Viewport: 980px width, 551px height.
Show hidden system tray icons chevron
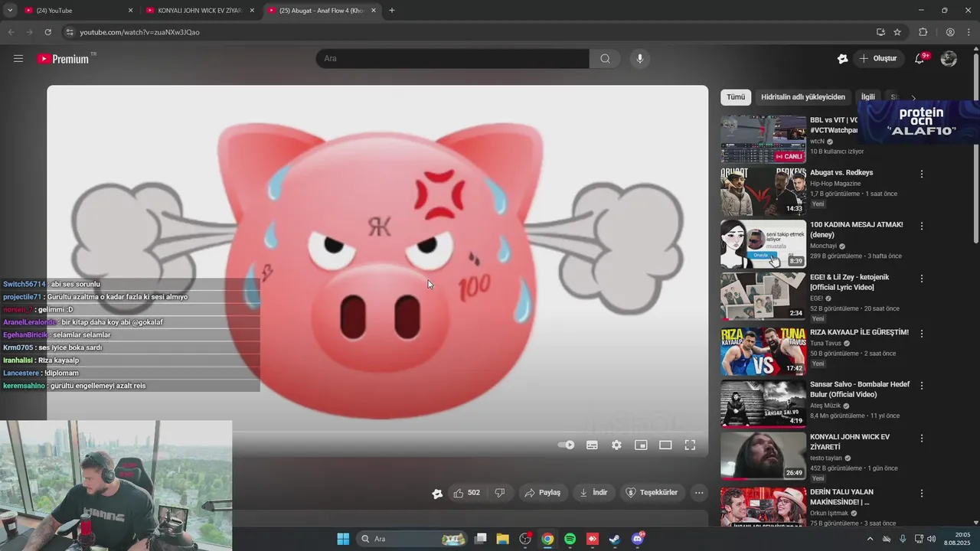(870, 539)
